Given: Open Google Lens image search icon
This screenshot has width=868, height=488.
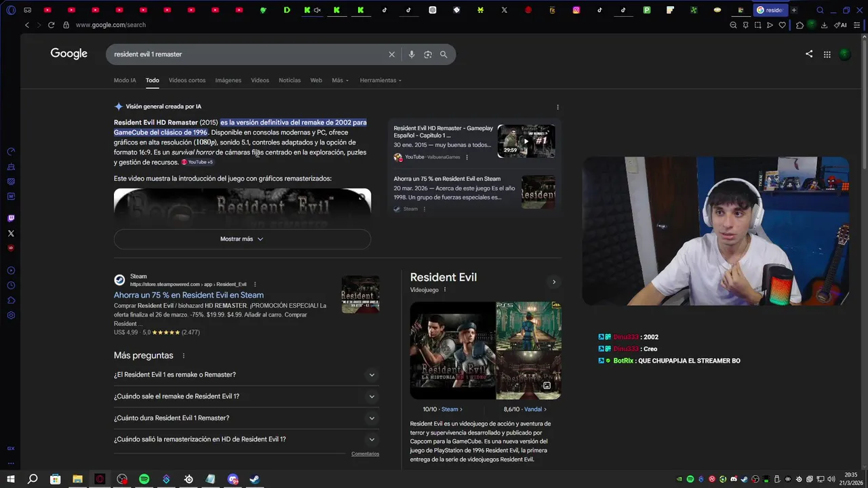Looking at the screenshot, I should (428, 54).
